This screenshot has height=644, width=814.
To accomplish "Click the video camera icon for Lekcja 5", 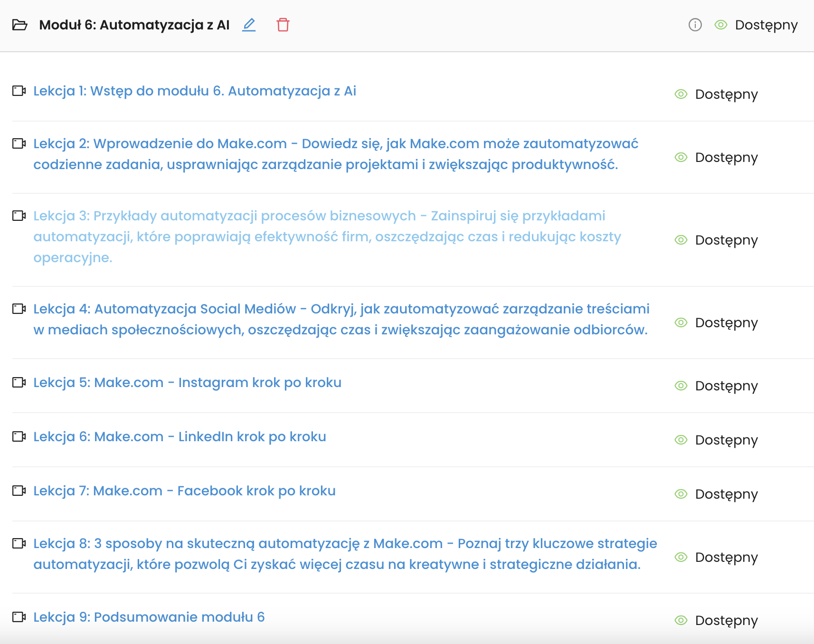I will [19, 382].
